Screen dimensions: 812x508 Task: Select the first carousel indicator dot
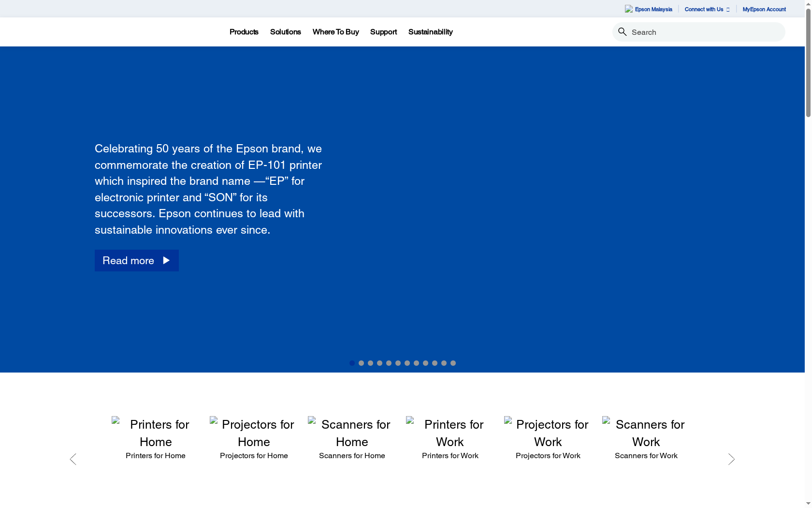[x=352, y=363]
